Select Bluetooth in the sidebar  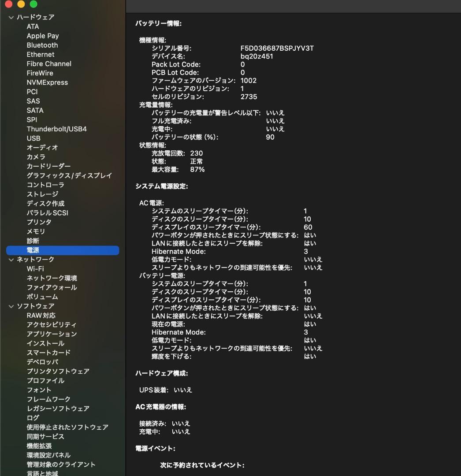(42, 45)
